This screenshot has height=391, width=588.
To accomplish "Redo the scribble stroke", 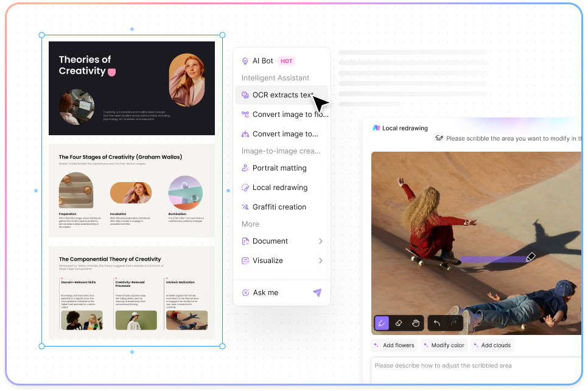I will tap(453, 323).
